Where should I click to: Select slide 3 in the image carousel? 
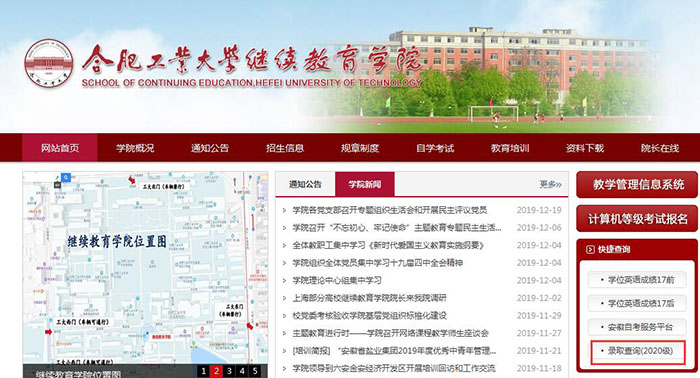(229, 371)
